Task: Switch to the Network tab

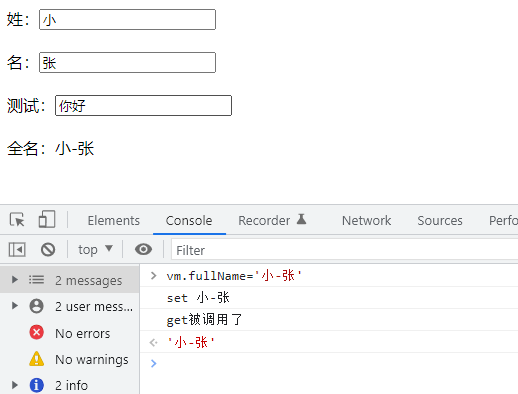Action: (x=366, y=220)
